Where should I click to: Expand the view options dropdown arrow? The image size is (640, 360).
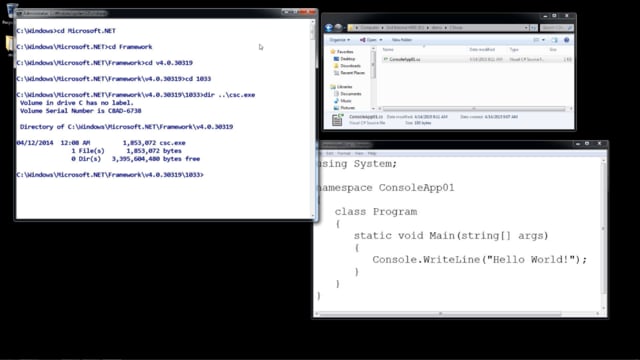click(543, 40)
